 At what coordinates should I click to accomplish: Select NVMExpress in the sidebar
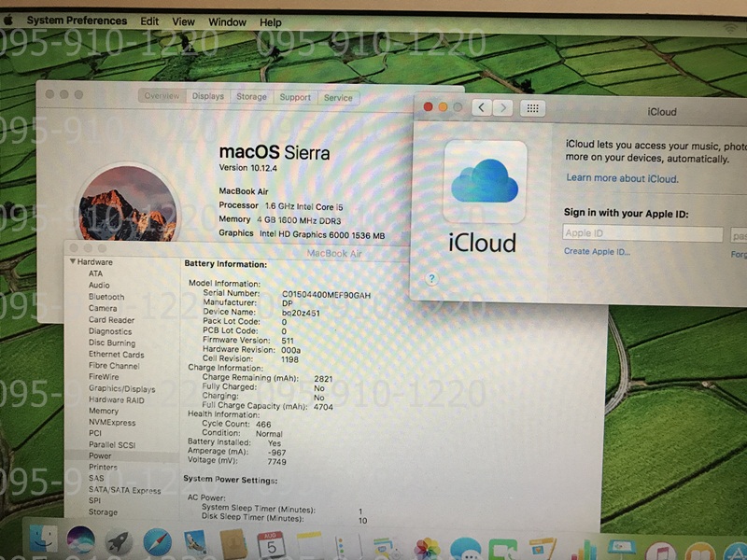point(112,423)
